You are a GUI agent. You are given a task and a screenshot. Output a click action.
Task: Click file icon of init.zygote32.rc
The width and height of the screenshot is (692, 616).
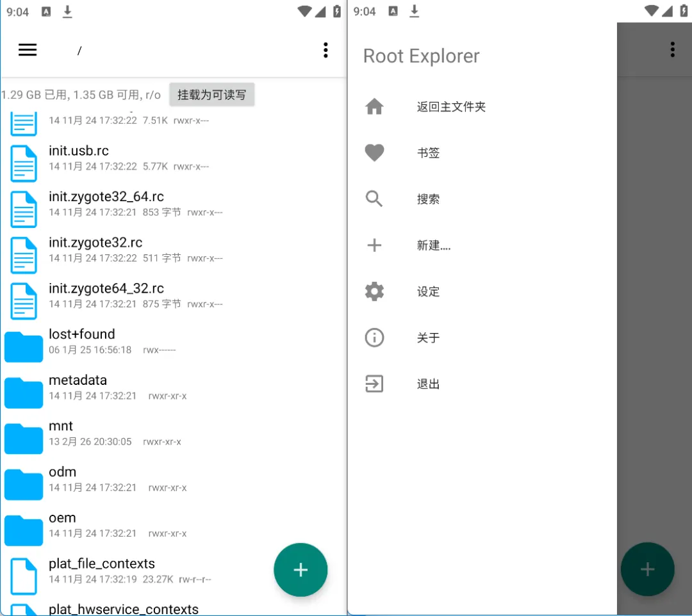click(24, 255)
